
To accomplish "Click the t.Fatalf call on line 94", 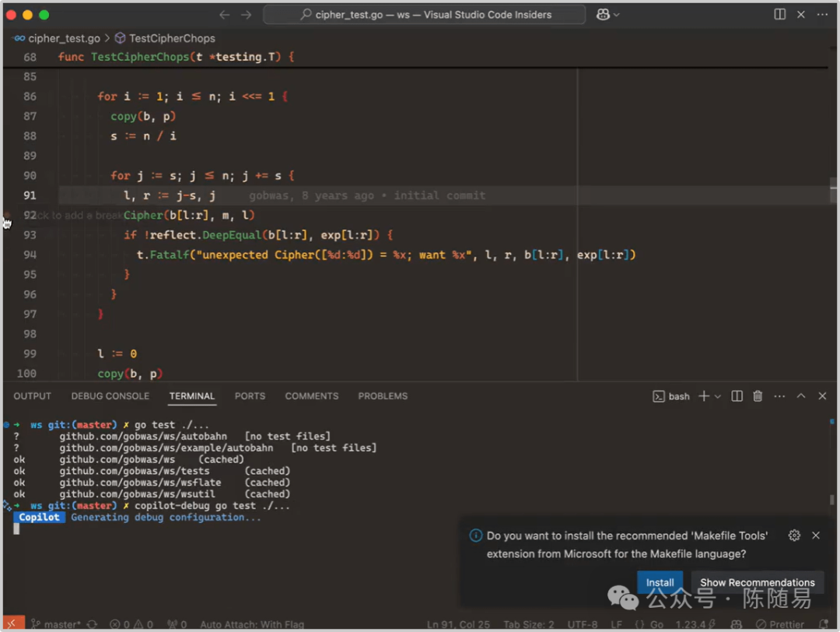I will 163,255.
